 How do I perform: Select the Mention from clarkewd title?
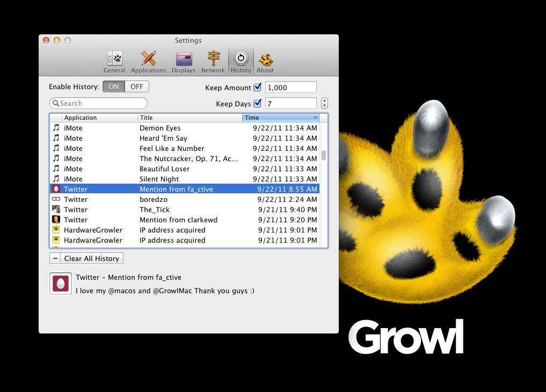click(x=178, y=220)
